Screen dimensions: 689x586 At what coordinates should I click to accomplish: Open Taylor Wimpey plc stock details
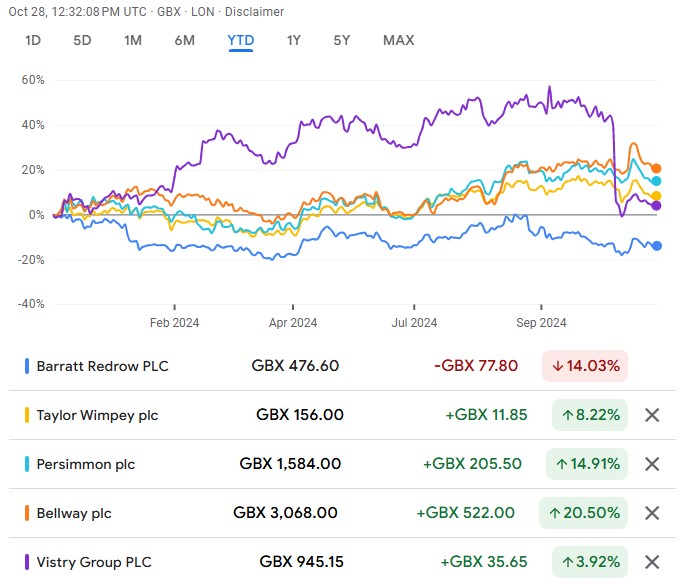(x=97, y=415)
